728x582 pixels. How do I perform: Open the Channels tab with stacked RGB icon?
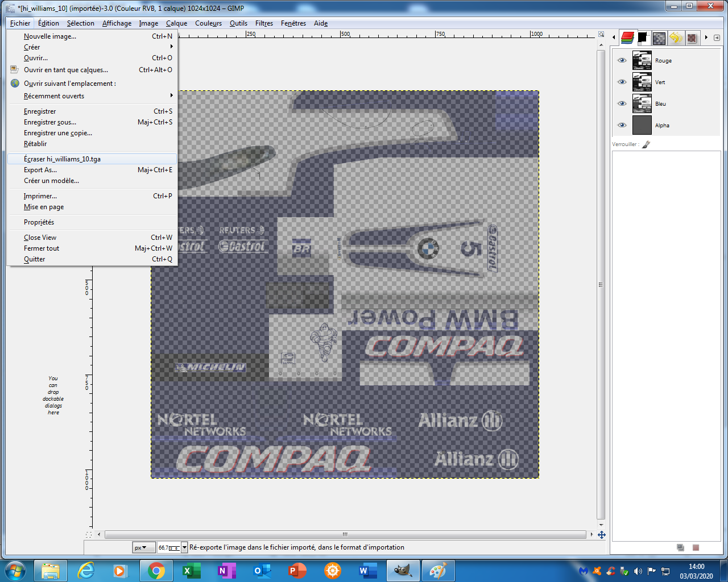pyautogui.click(x=627, y=38)
